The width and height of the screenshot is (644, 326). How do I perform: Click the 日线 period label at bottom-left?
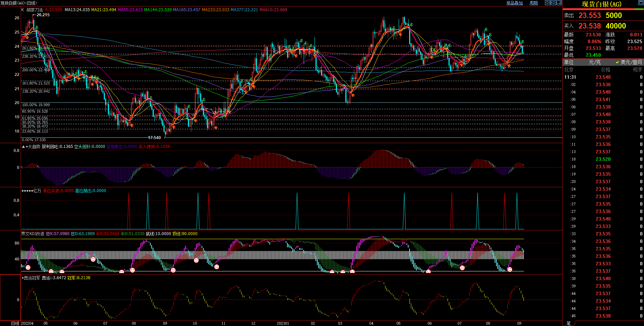[15, 323]
